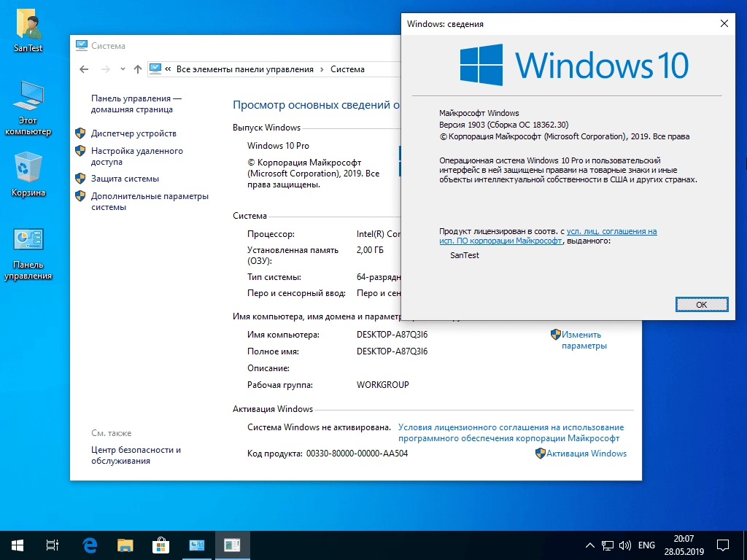Open the Панель управления desktop icon
Screen dimensions: 747x560
[x=28, y=254]
